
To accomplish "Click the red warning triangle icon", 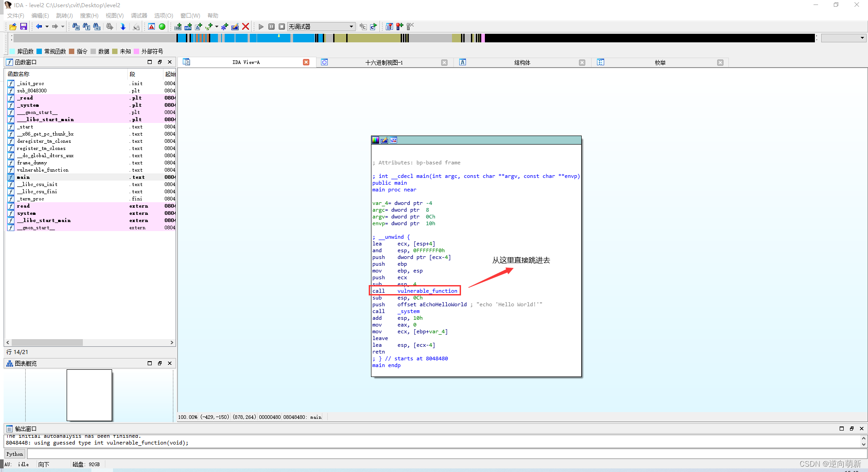I will 152,27.
